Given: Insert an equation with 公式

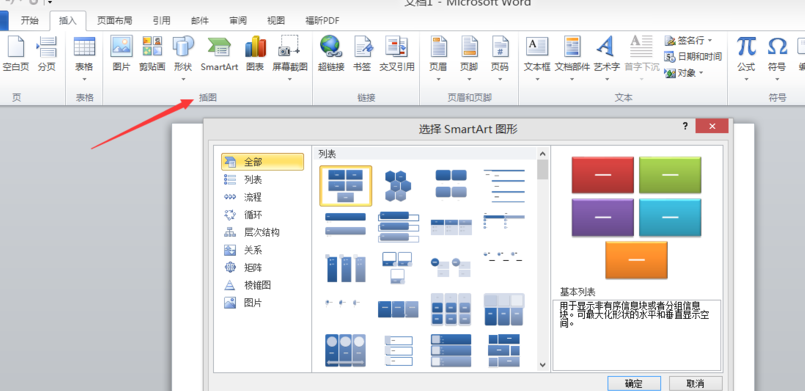Looking at the screenshot, I should pos(746,59).
